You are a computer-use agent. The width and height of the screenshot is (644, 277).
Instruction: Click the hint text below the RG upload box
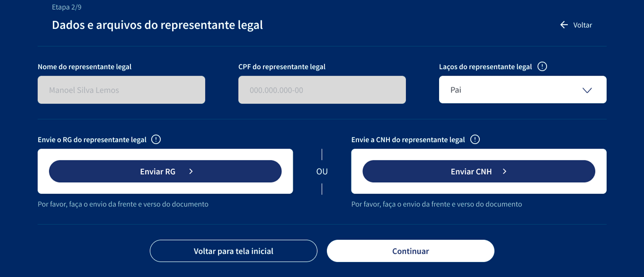pyautogui.click(x=123, y=204)
